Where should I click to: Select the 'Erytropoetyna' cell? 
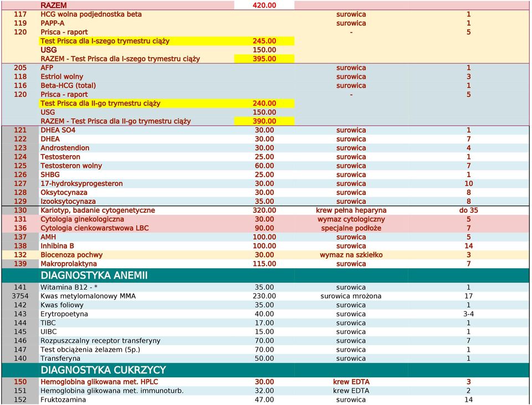coord(64,314)
